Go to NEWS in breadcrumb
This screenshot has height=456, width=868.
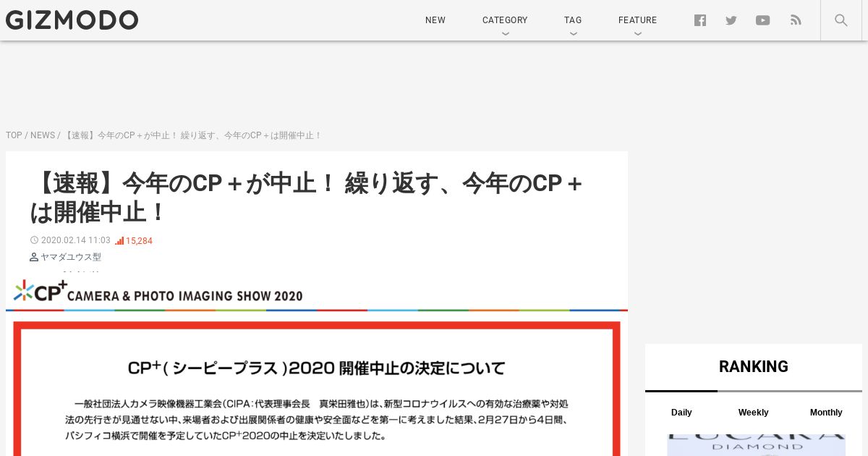[x=43, y=135]
